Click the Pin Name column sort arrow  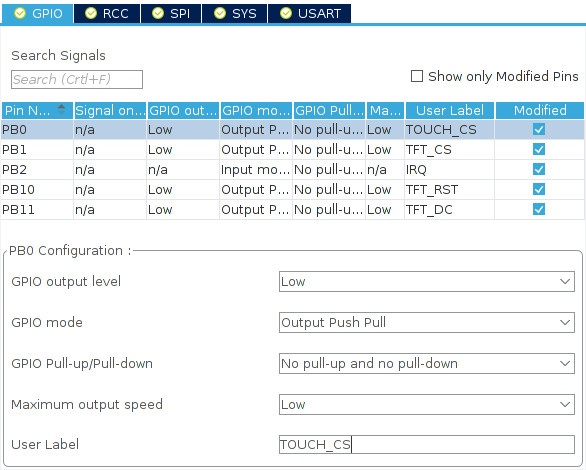coord(61,109)
